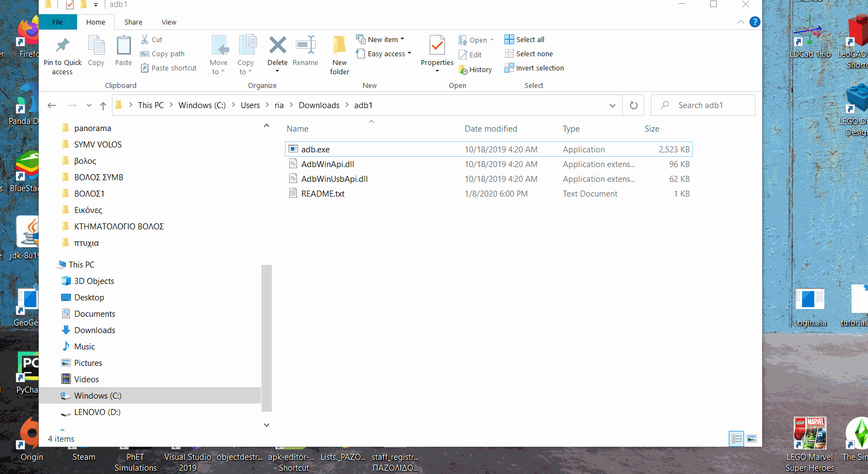Click the Delete icon in the ribbon

coord(277,46)
